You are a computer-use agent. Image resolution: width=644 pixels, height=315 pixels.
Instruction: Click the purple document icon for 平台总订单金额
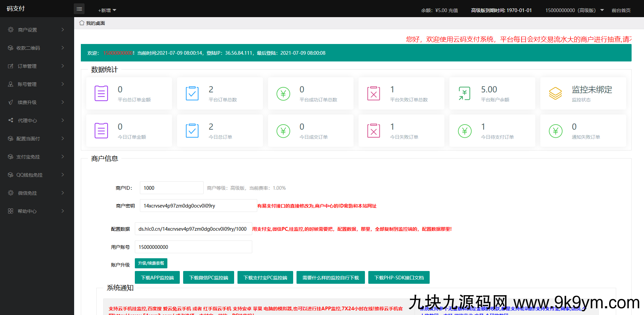[101, 93]
